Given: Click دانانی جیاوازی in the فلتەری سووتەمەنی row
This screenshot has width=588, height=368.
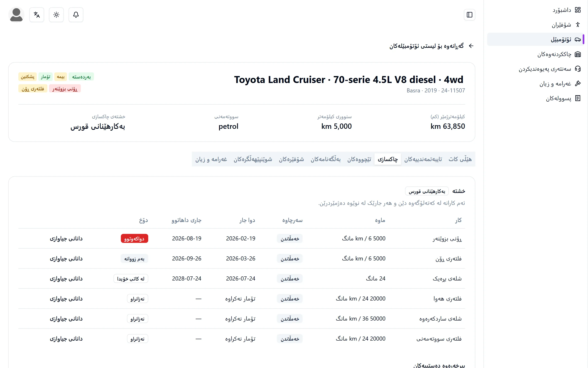Looking at the screenshot, I should click(x=66, y=339).
